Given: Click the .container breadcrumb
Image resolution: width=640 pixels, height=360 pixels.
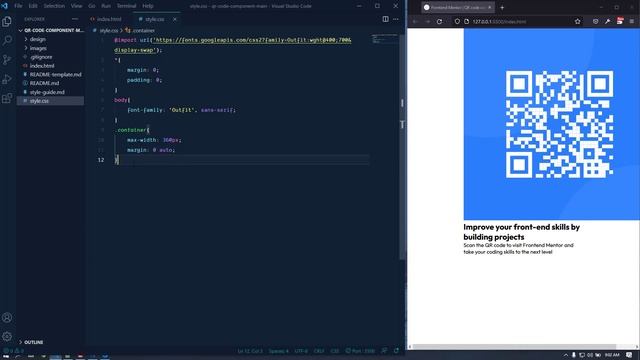Looking at the screenshot, I should (143, 31).
